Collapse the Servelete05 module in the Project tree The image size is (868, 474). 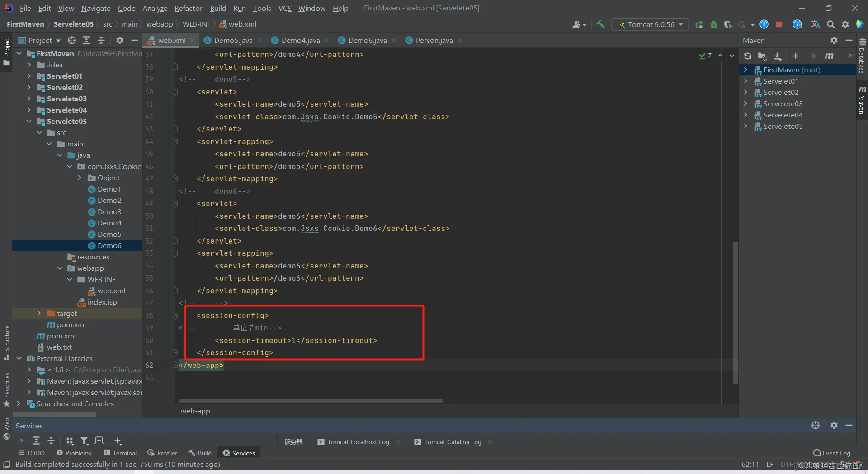(x=29, y=121)
